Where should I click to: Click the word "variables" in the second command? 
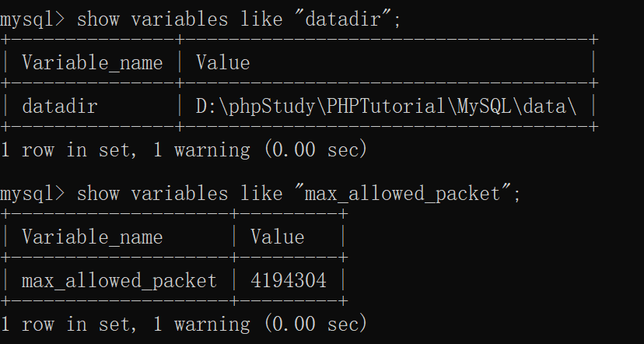pyautogui.click(x=180, y=194)
